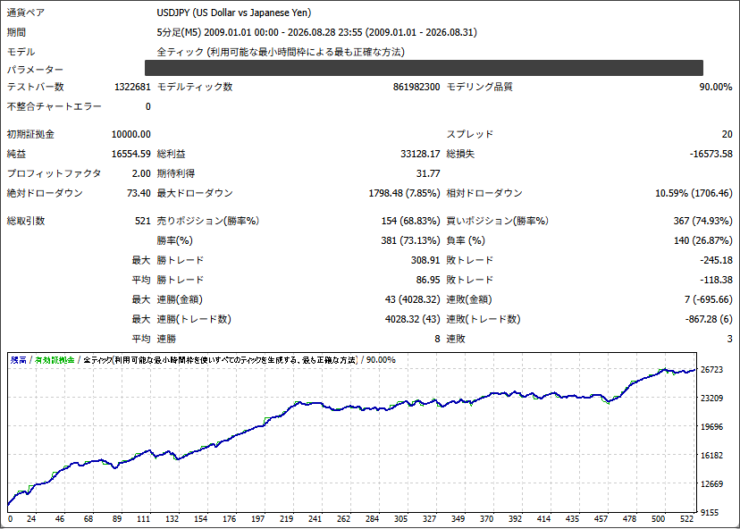Select the short positions value "154 (68.83%)"
Viewport: 740px width, 529px height.
(411, 221)
